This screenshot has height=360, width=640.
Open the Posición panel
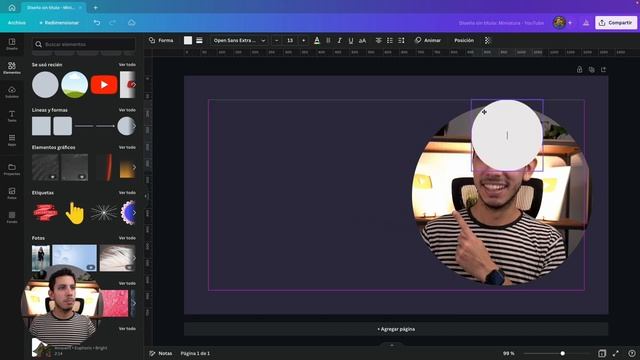tap(464, 40)
